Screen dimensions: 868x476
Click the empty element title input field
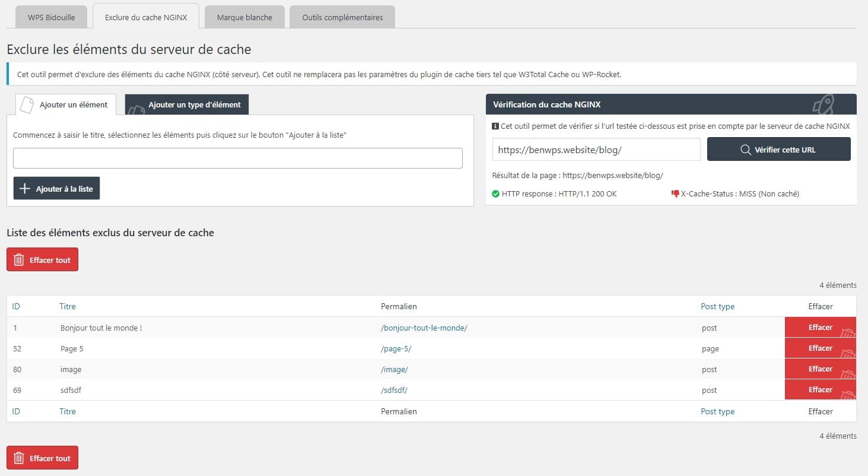click(x=237, y=157)
